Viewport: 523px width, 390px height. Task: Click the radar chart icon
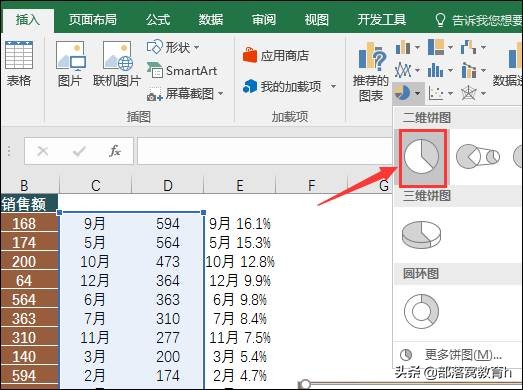pyautogui.click(x=468, y=93)
